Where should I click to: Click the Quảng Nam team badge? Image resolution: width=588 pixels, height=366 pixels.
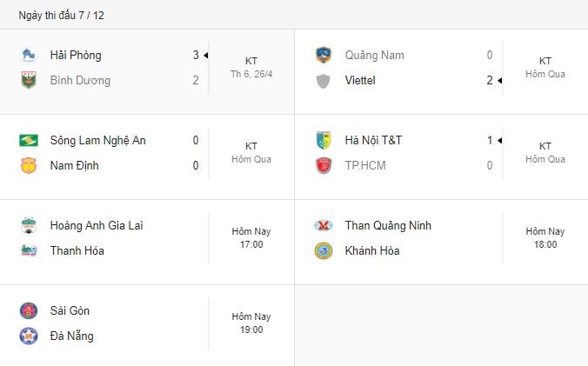[x=324, y=55]
